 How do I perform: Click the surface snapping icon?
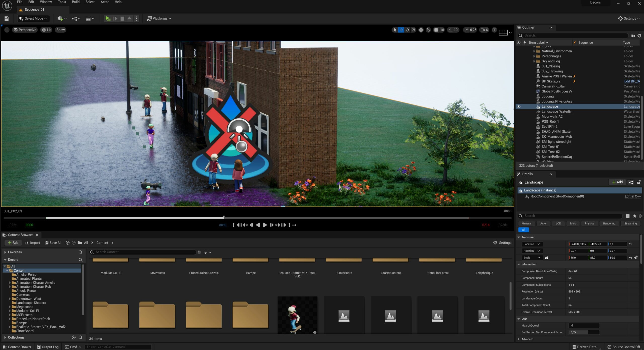pyautogui.click(x=428, y=30)
